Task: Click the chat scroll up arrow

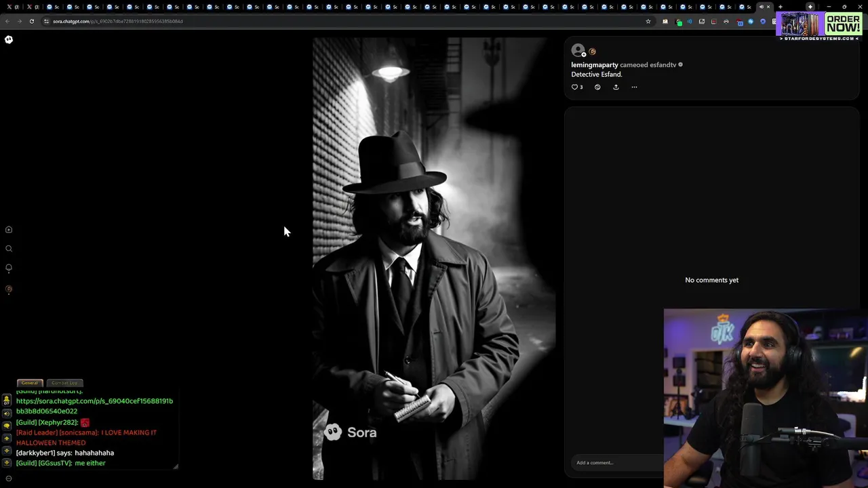Action: click(x=7, y=439)
